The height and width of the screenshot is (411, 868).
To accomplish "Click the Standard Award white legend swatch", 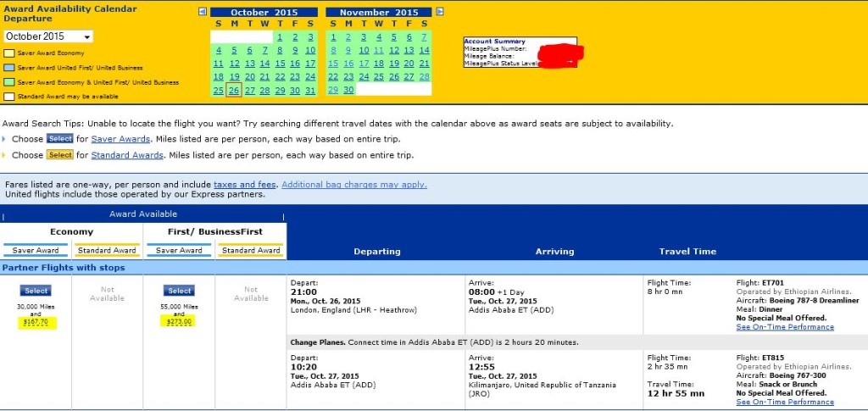I will tap(8, 97).
